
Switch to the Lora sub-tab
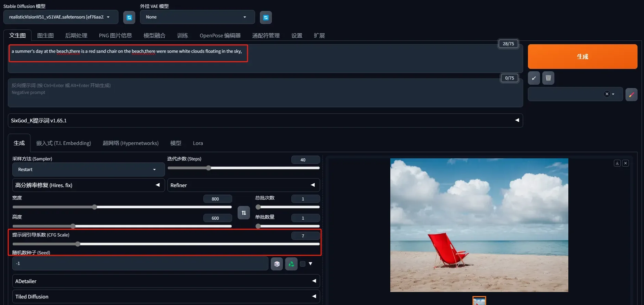click(198, 143)
